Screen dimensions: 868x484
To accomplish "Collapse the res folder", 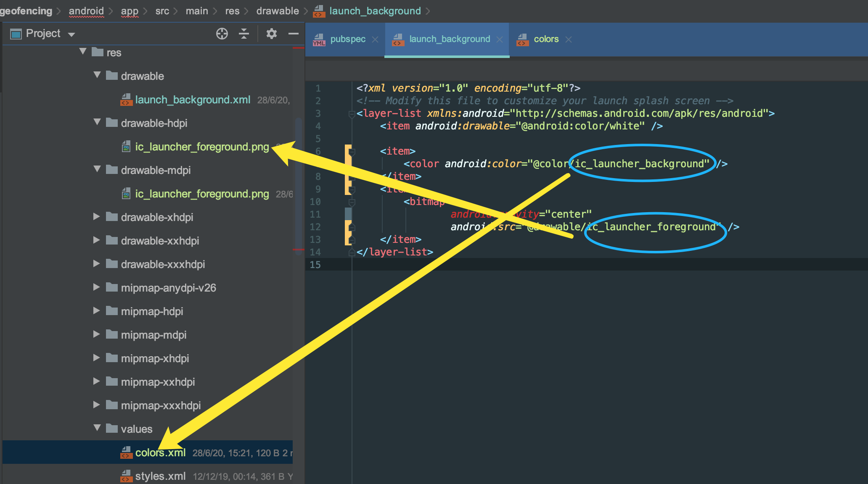I will tap(83, 51).
